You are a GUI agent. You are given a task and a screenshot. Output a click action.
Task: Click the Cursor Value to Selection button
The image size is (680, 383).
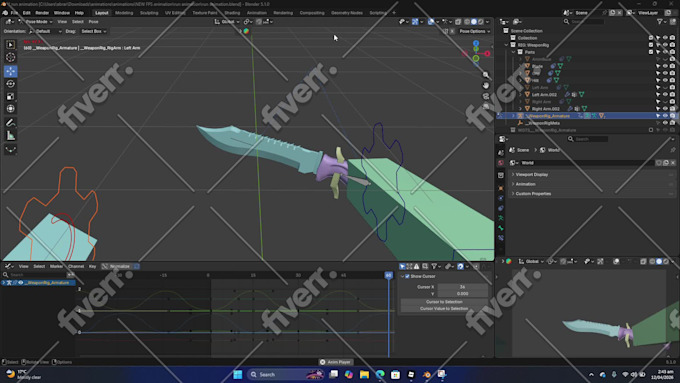[444, 308]
